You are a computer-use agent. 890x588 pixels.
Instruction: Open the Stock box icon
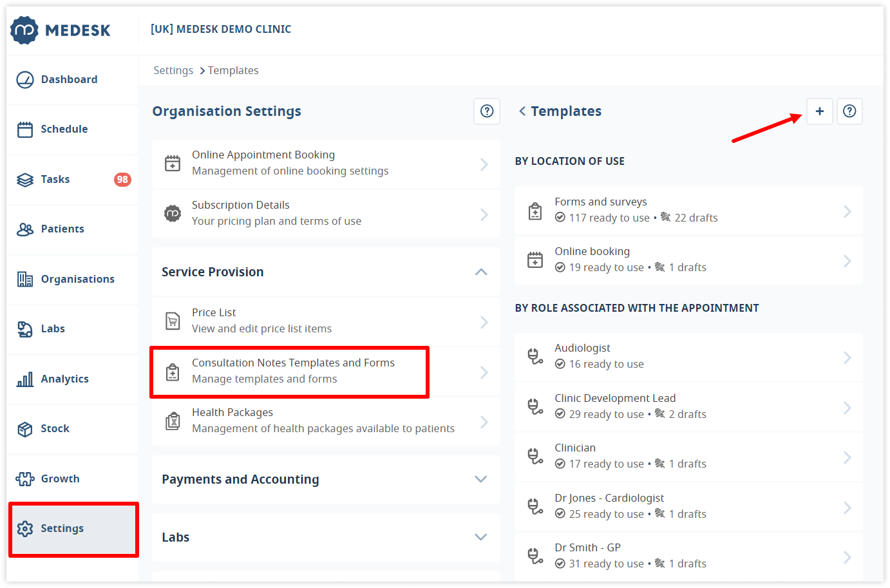click(25, 429)
